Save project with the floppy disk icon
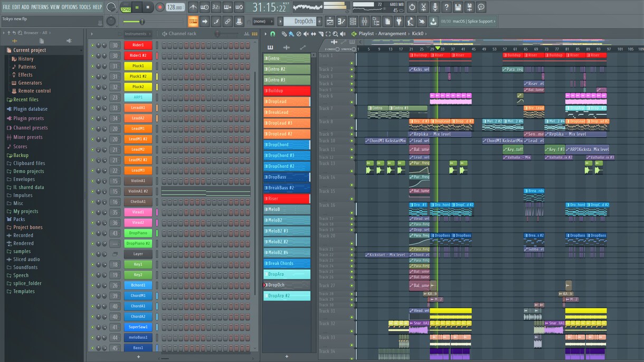644x362 pixels. point(458,7)
